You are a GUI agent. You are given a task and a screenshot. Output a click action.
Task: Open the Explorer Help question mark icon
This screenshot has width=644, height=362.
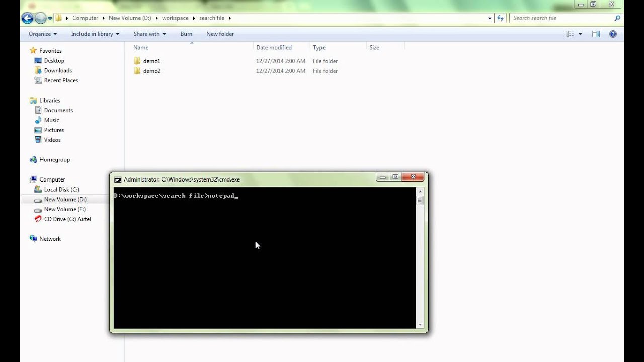click(x=613, y=34)
